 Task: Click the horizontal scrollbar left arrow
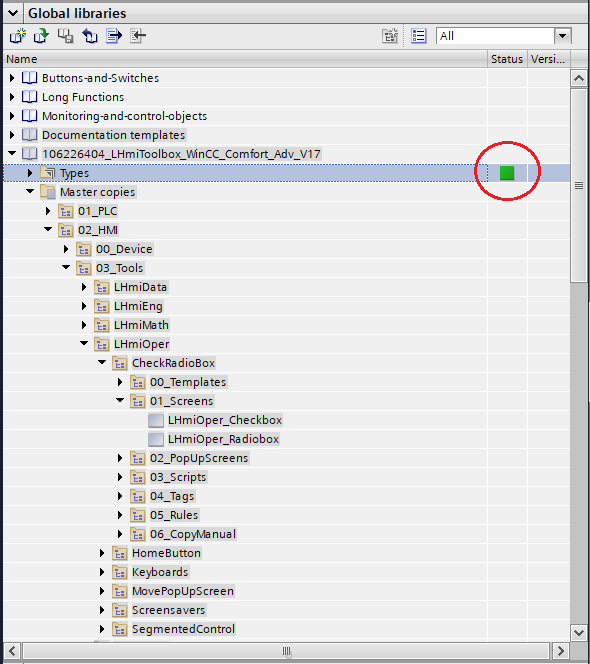pyautogui.click(x=12, y=650)
